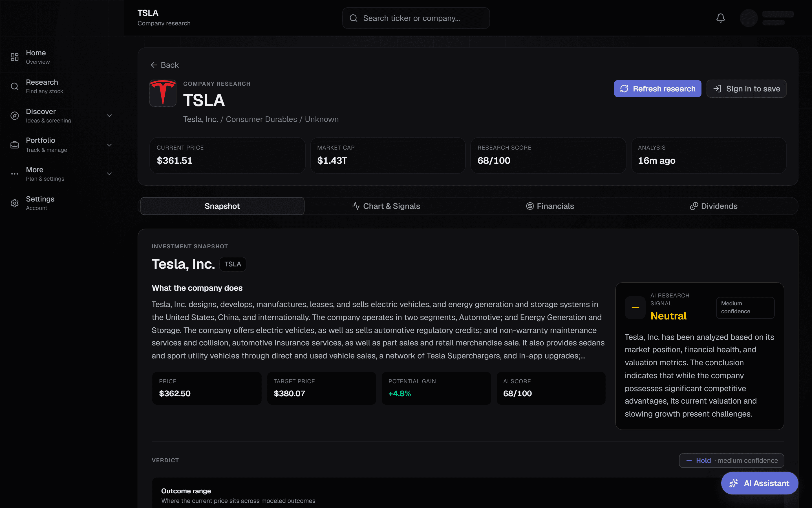
Task: Click the Research Score 68/100 card
Action: [x=548, y=156]
